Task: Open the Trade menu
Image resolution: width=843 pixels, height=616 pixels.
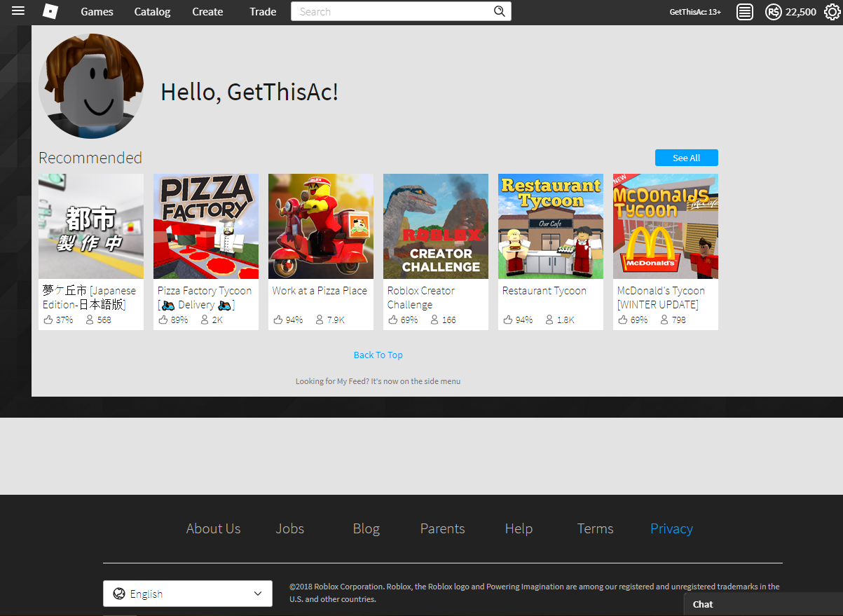Action: [x=263, y=12]
